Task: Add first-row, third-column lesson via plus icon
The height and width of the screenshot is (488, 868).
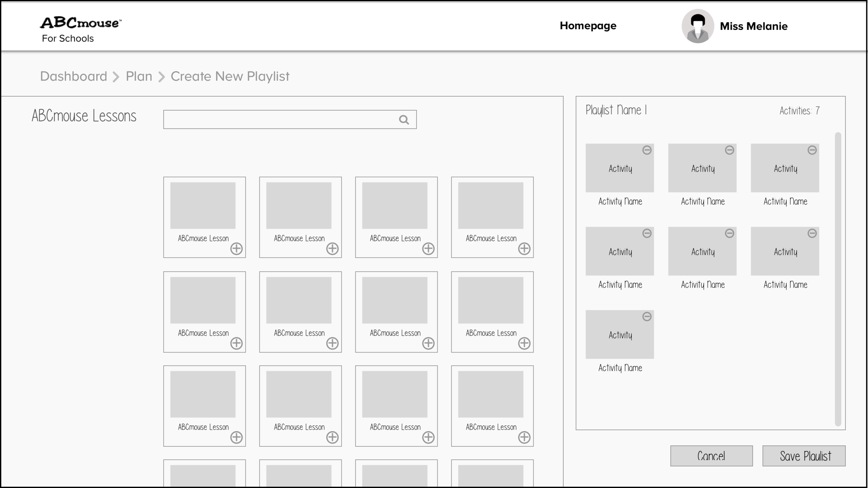Action: (x=428, y=249)
